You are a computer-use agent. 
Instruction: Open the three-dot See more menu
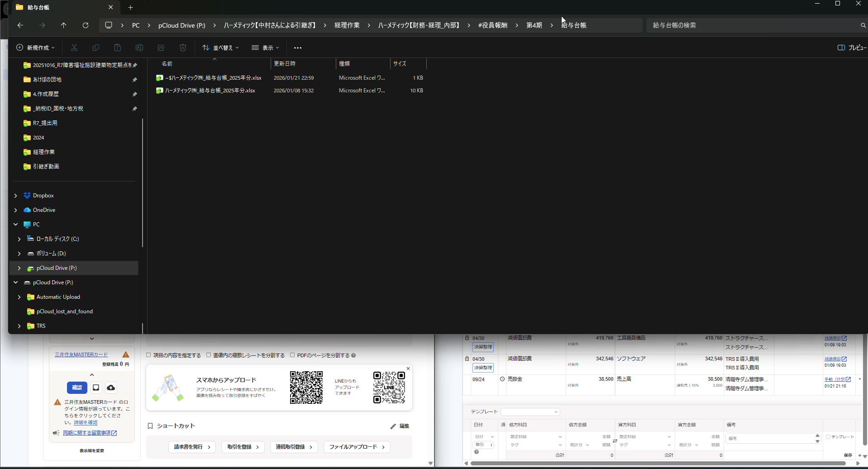pyautogui.click(x=297, y=48)
